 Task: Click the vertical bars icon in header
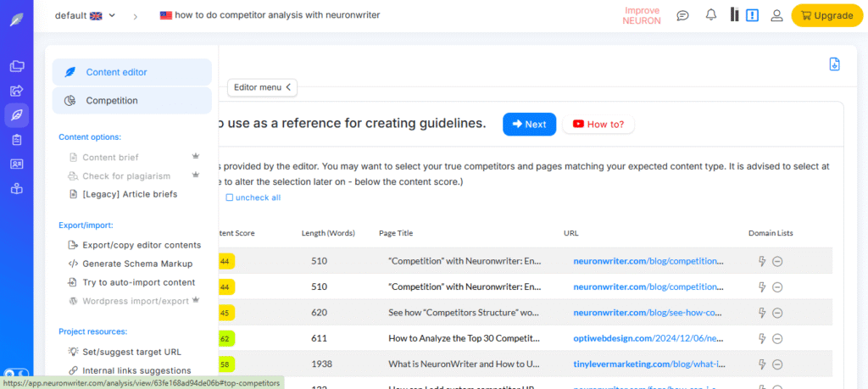734,15
